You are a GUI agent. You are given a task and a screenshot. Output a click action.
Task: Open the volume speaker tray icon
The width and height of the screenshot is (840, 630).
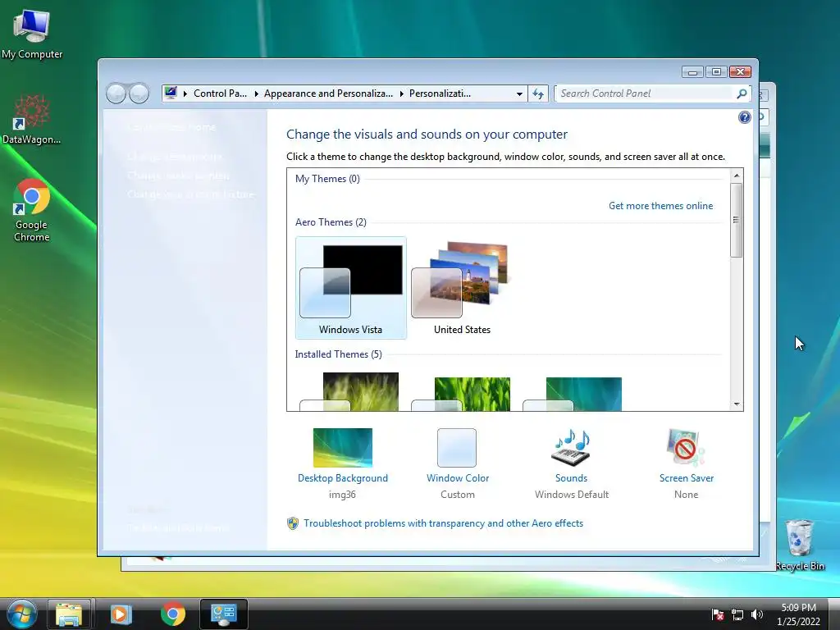(757, 614)
